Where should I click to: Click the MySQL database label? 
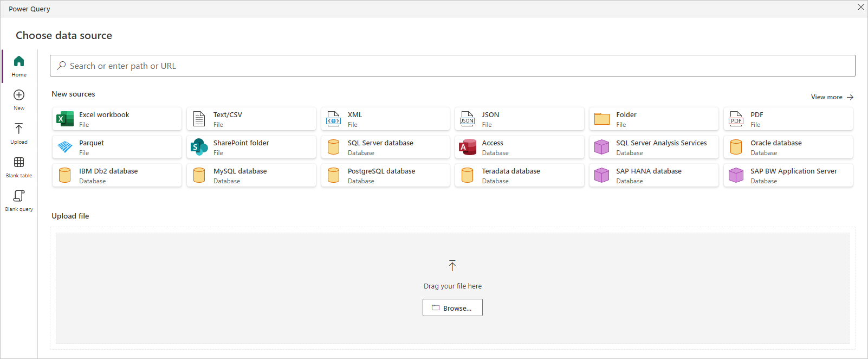(x=240, y=171)
